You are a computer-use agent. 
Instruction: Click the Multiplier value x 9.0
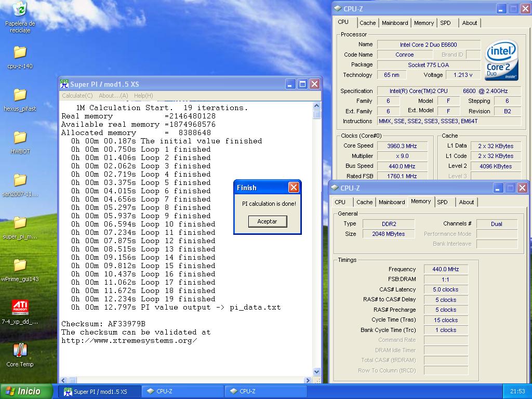[402, 156]
